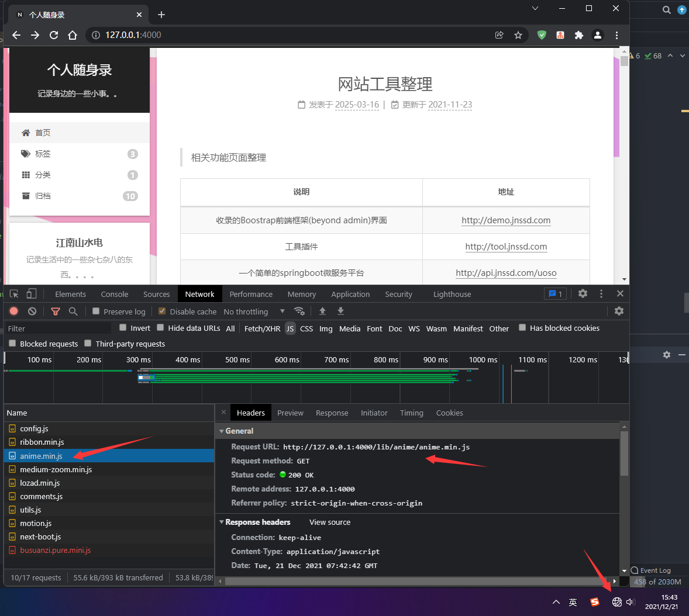Click the page reload button
The width and height of the screenshot is (689, 616).
pos(54,35)
